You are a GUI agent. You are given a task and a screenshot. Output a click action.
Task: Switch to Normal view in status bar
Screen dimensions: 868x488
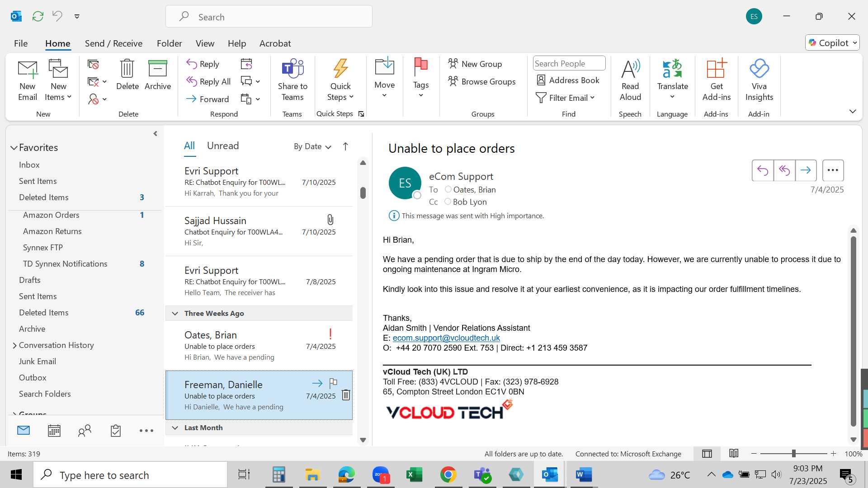click(x=707, y=454)
